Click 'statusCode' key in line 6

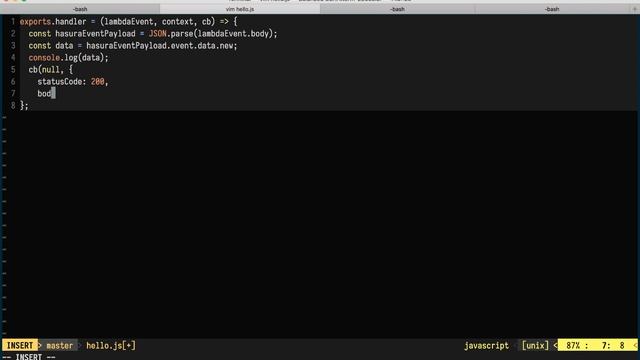point(60,82)
